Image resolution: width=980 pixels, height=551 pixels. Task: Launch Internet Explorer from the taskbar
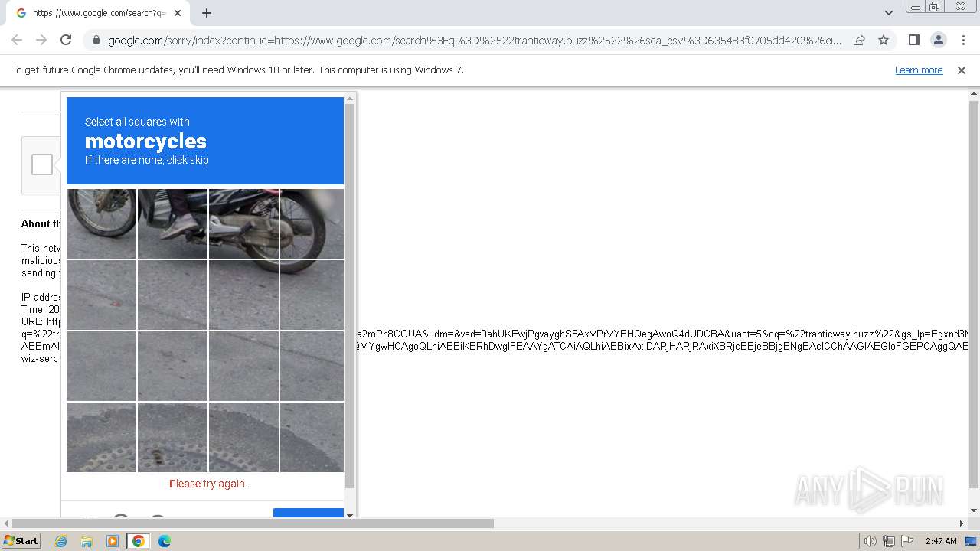[x=61, y=541]
